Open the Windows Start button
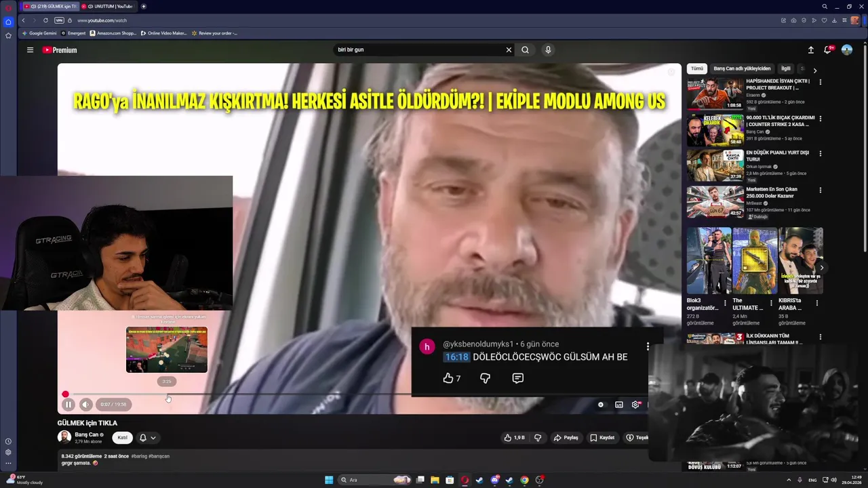This screenshot has height=488, width=868. coord(329,480)
